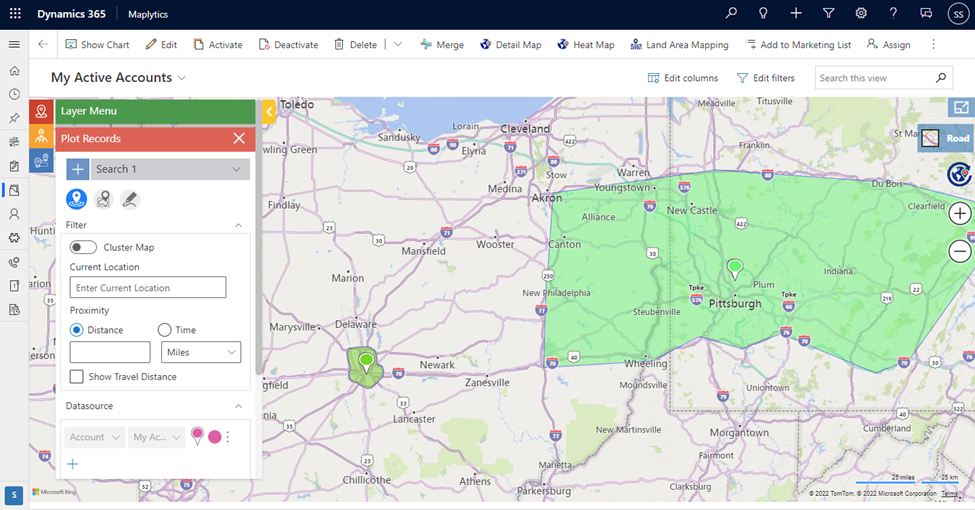Click Show Chart command

click(98, 45)
